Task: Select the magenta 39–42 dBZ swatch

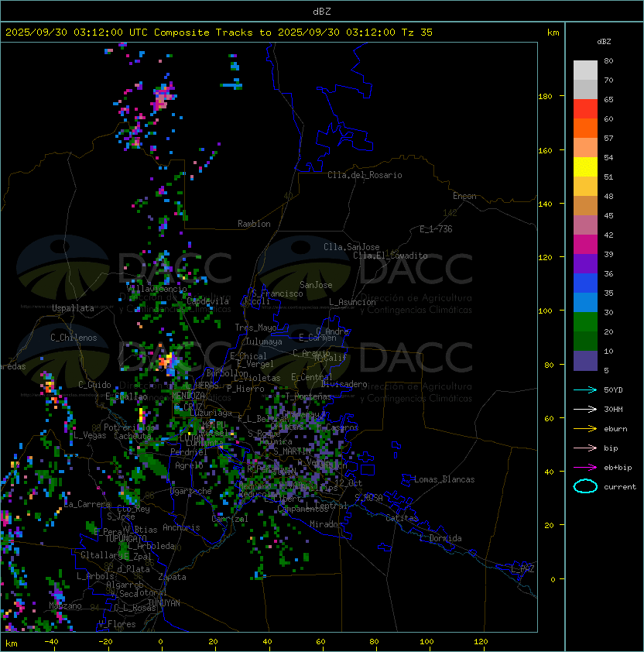Action: [x=585, y=245]
